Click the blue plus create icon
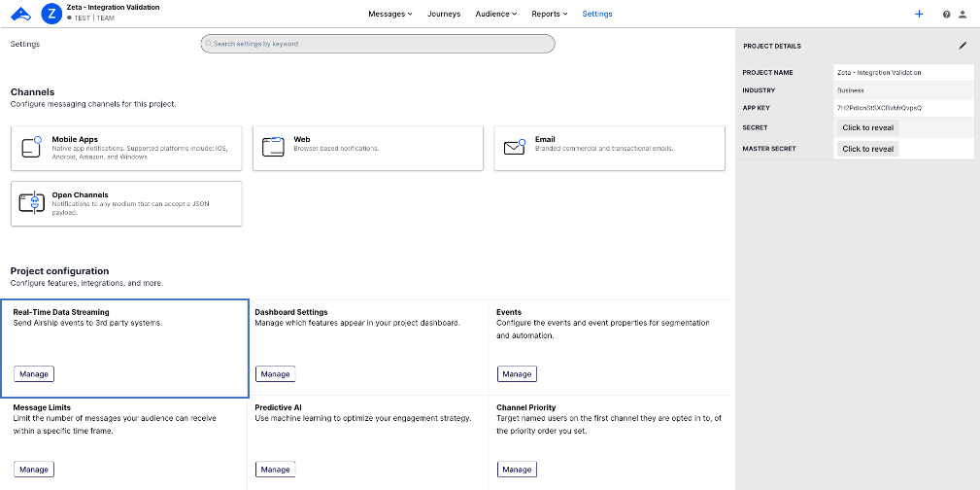The width and height of the screenshot is (980, 490). [919, 14]
